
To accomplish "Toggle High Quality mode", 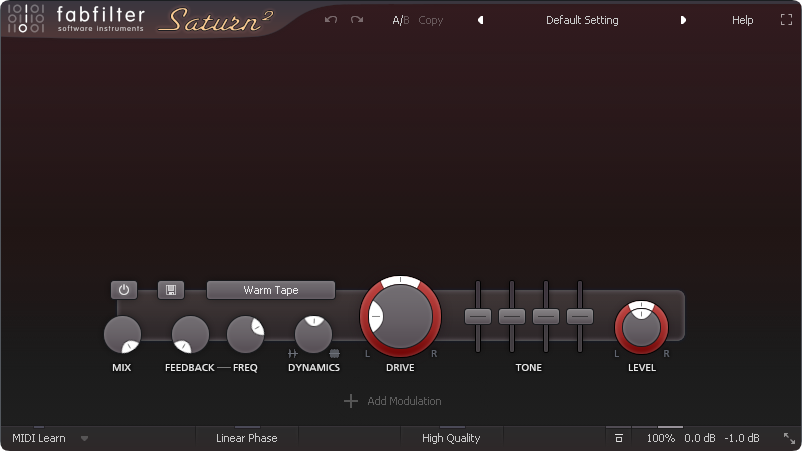I will pyautogui.click(x=451, y=438).
